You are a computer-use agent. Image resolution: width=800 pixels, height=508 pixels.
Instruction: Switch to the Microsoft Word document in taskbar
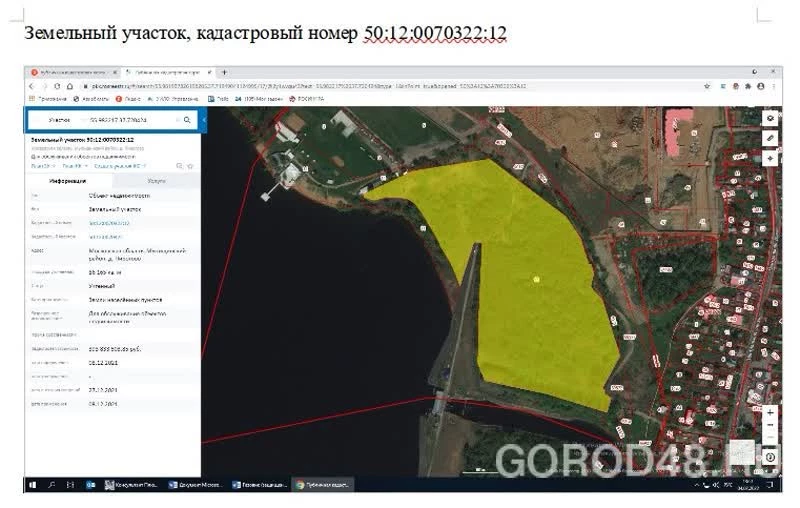(197, 484)
